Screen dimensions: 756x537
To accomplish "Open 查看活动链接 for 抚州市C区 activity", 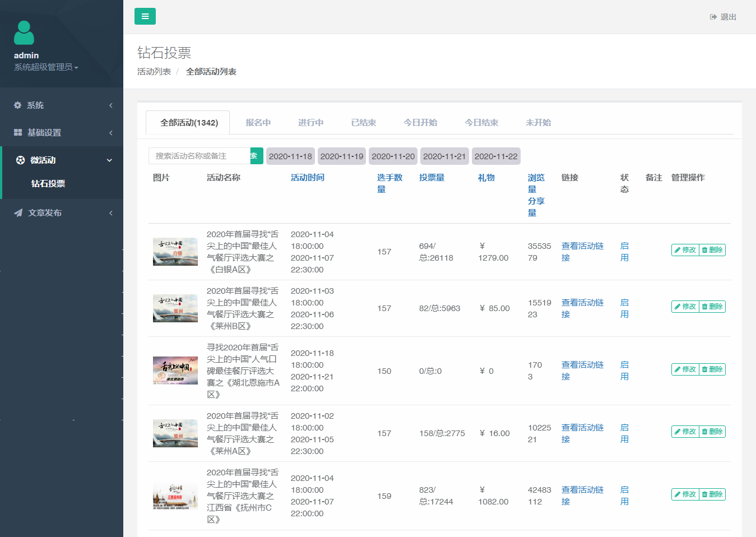I will tap(582, 496).
